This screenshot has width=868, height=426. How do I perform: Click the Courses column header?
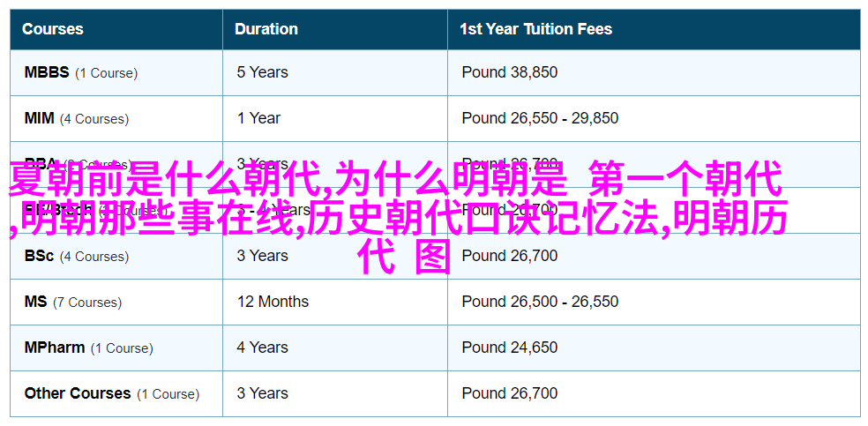tap(53, 29)
